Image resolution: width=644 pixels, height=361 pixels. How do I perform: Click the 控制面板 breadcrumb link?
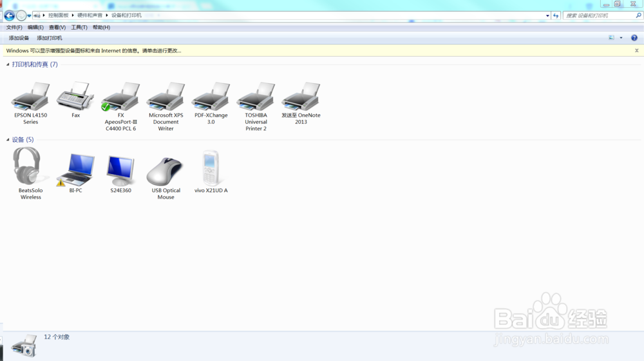click(59, 15)
